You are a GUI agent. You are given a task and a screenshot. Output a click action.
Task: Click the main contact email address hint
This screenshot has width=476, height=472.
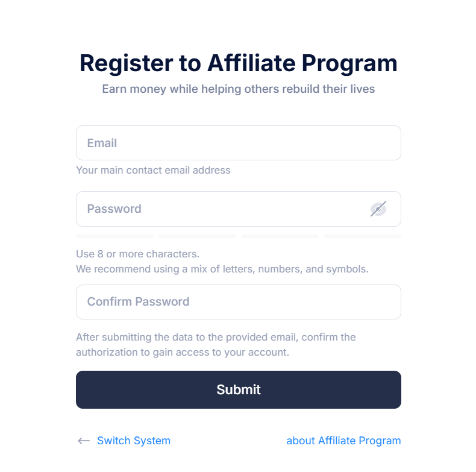[x=153, y=170]
